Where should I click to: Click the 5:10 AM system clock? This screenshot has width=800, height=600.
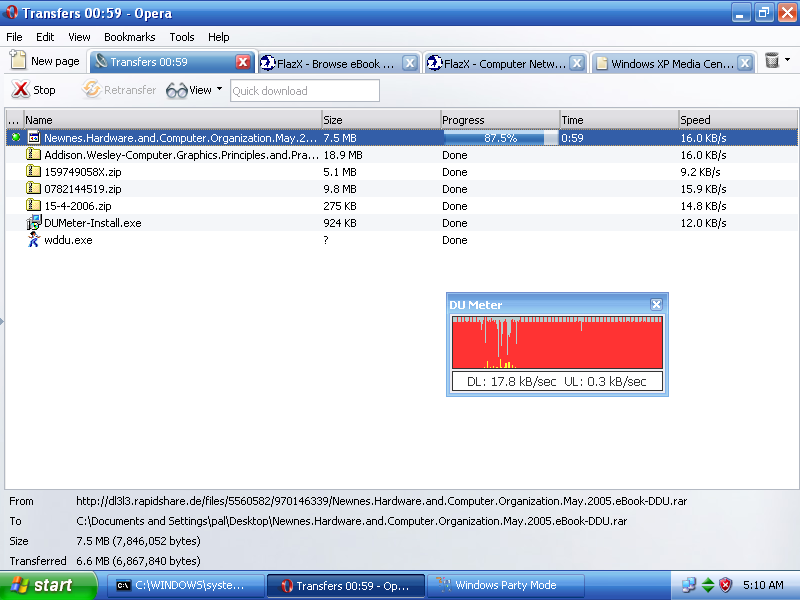[763, 585]
